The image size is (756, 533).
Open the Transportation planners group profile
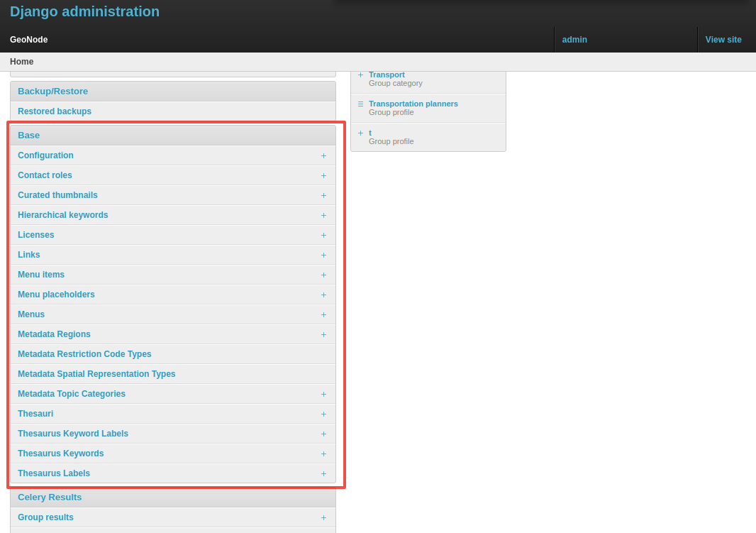click(x=413, y=104)
